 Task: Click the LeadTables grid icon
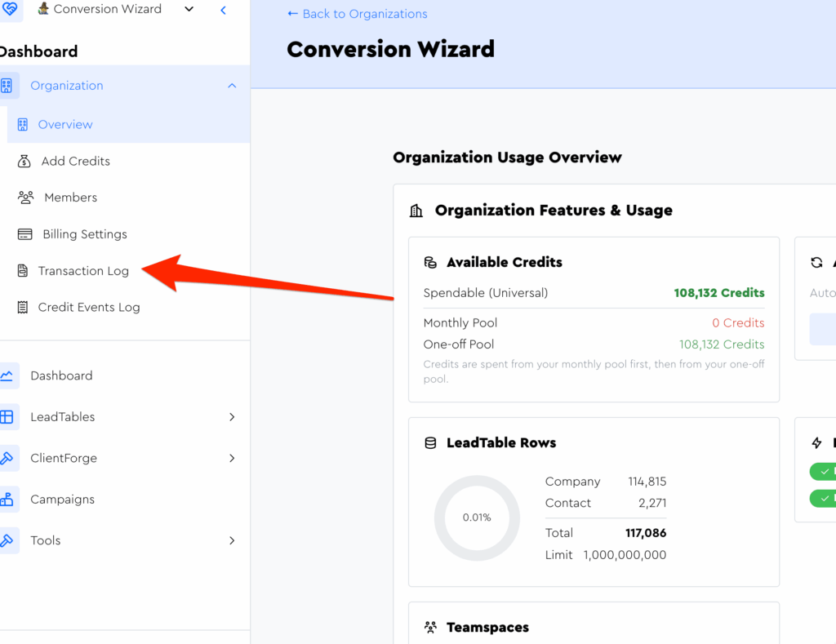pyautogui.click(x=7, y=417)
